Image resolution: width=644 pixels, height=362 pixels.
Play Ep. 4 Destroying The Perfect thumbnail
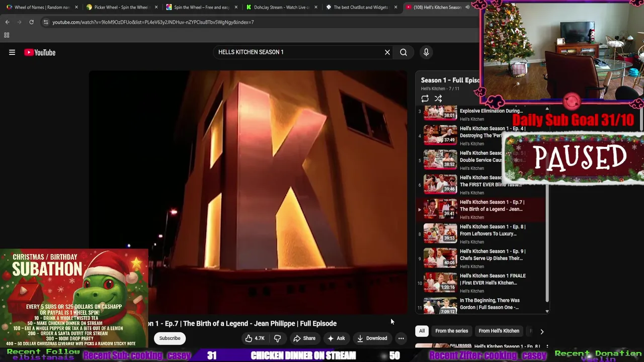[440, 135]
